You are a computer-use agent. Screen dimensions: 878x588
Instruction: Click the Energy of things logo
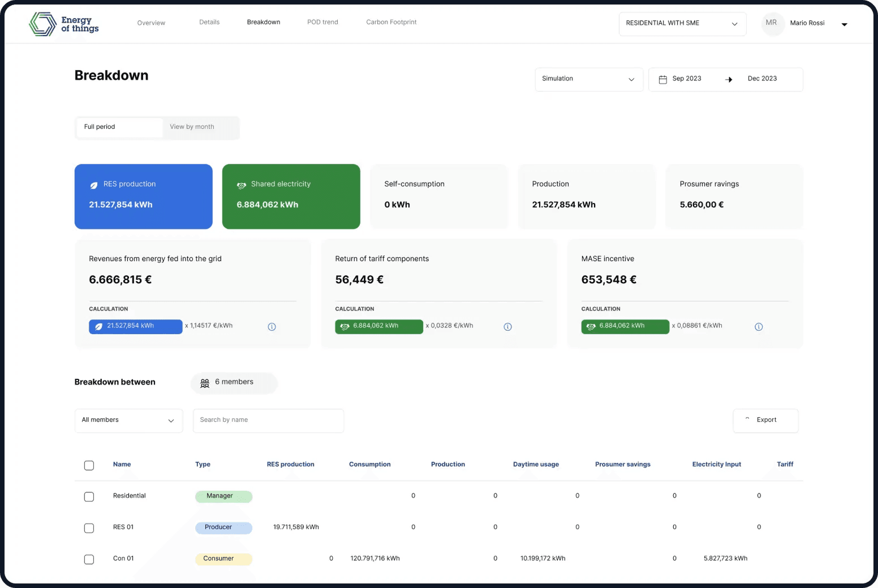(63, 24)
